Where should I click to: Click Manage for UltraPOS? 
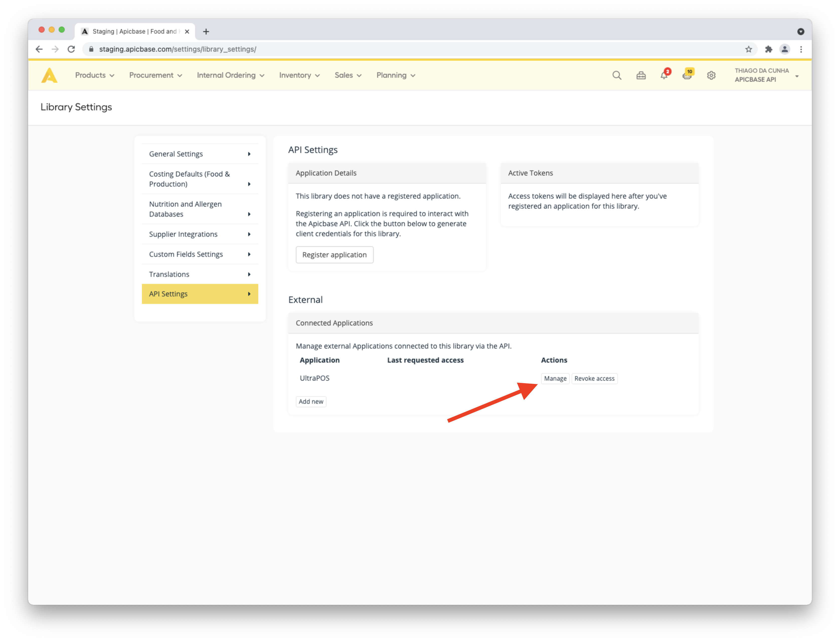coord(555,378)
